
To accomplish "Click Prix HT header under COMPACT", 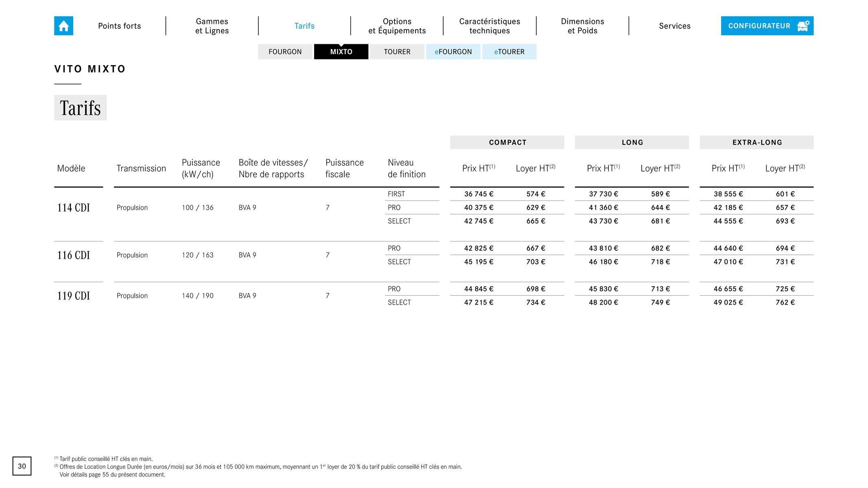I will coord(479,168).
